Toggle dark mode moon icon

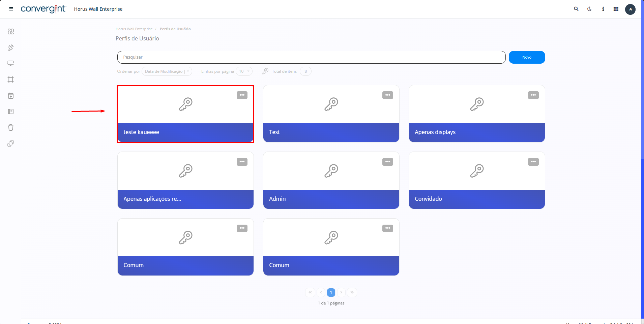589,9
